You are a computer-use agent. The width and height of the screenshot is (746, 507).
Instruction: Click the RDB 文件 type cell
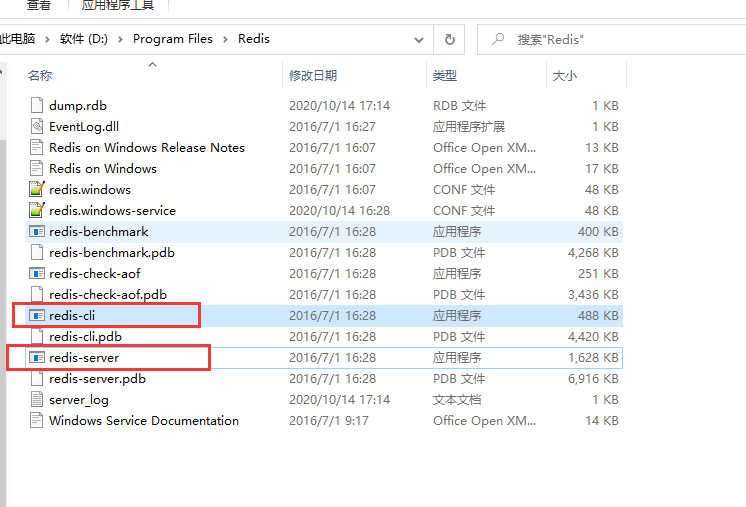click(459, 106)
